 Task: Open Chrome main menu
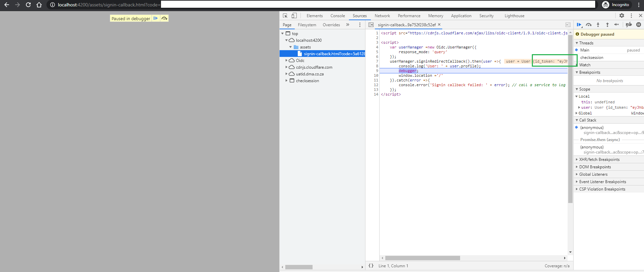(639, 5)
